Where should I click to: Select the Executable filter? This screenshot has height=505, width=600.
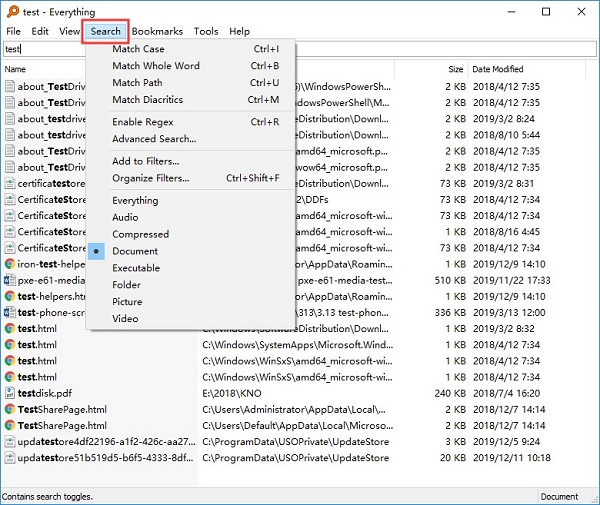point(191,268)
